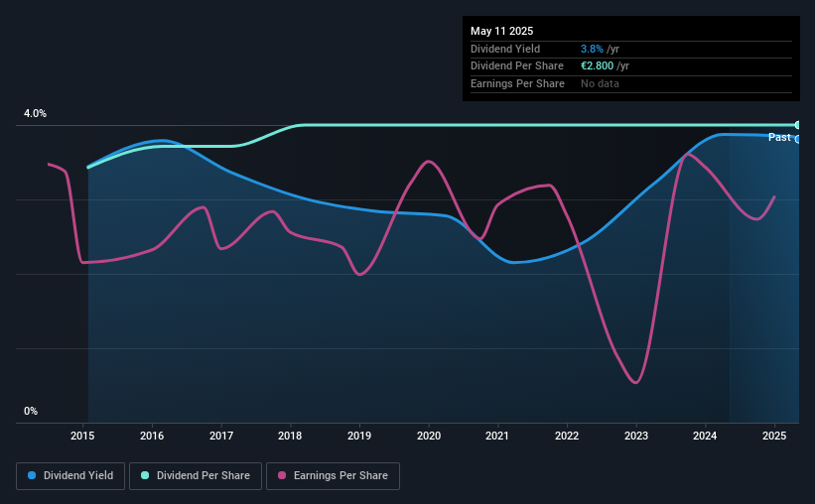This screenshot has height=504, width=815.
Task: Click the Past label on the chart
Action: pyautogui.click(x=779, y=137)
